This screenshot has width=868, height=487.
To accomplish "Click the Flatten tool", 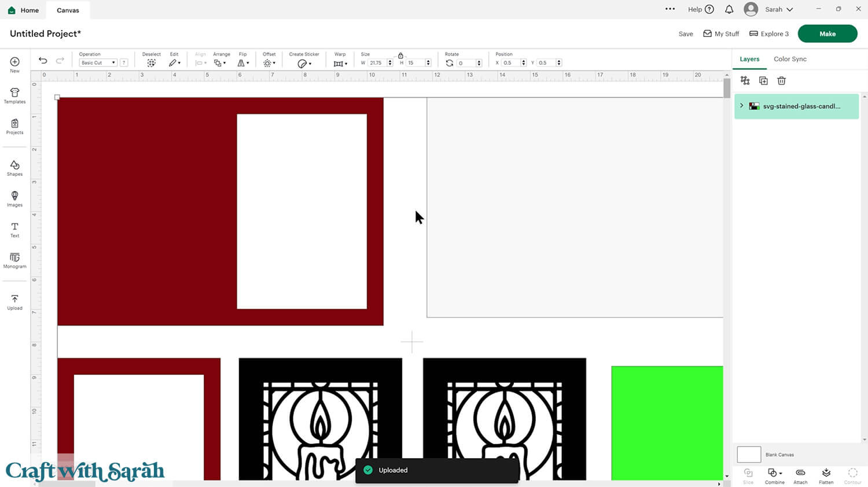I will 826,475.
